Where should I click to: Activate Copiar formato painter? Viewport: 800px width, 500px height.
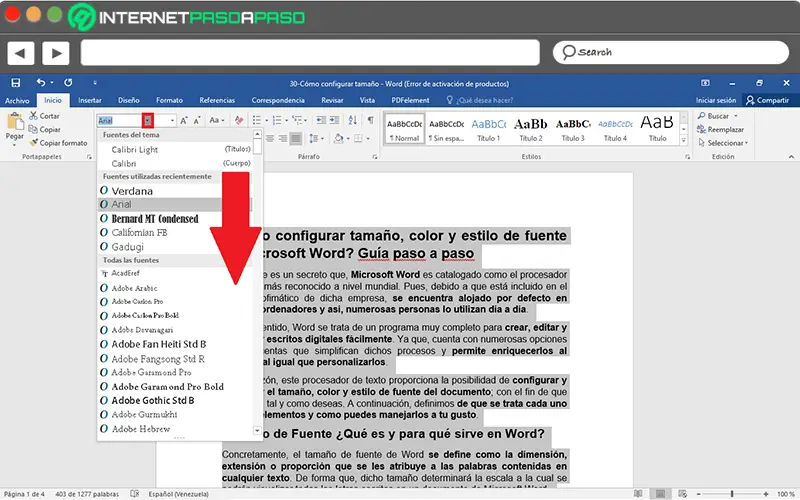pyautogui.click(x=58, y=143)
